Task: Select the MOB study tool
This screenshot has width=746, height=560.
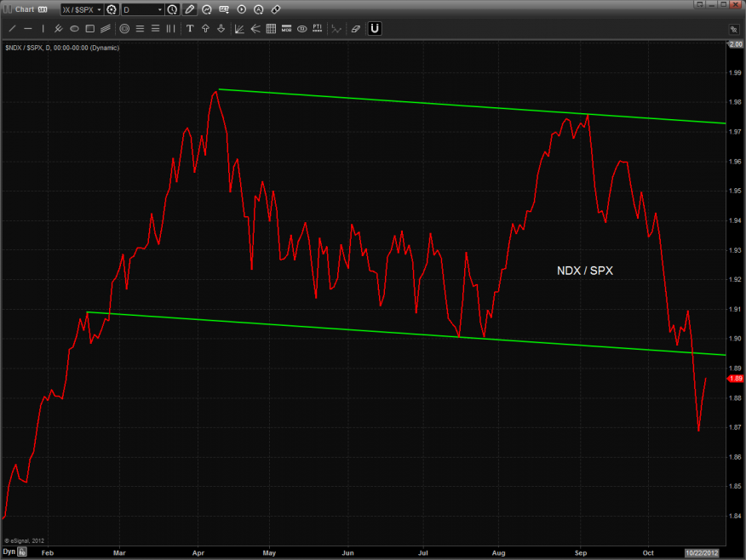Action: (286, 29)
